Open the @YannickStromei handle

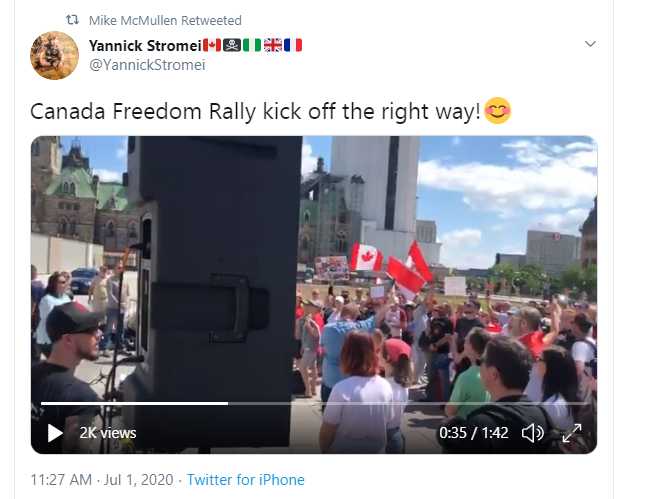pyautogui.click(x=147, y=65)
